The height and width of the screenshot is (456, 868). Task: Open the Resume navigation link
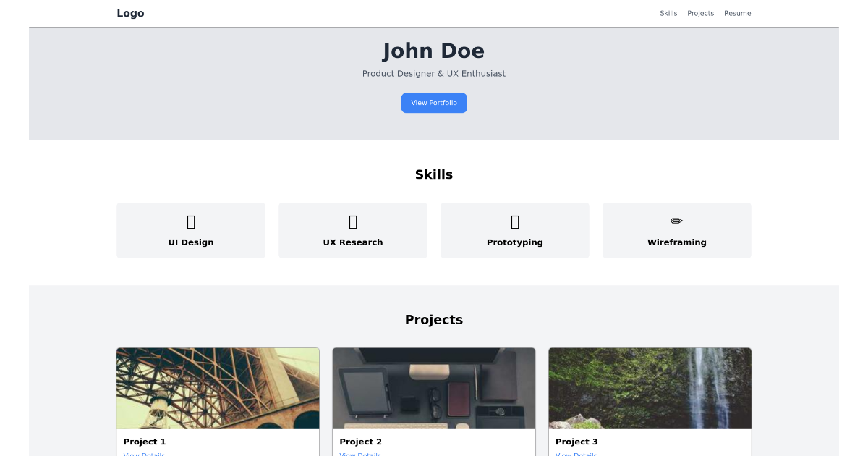coord(737,12)
